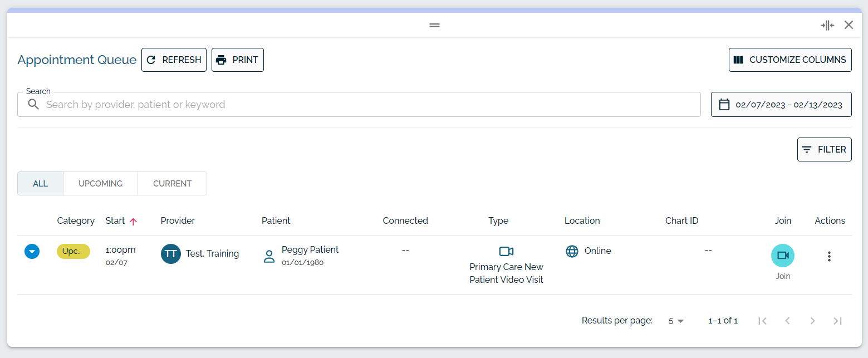The height and width of the screenshot is (358, 868).
Task: Click the collapse panel width icon
Action: 827,25
